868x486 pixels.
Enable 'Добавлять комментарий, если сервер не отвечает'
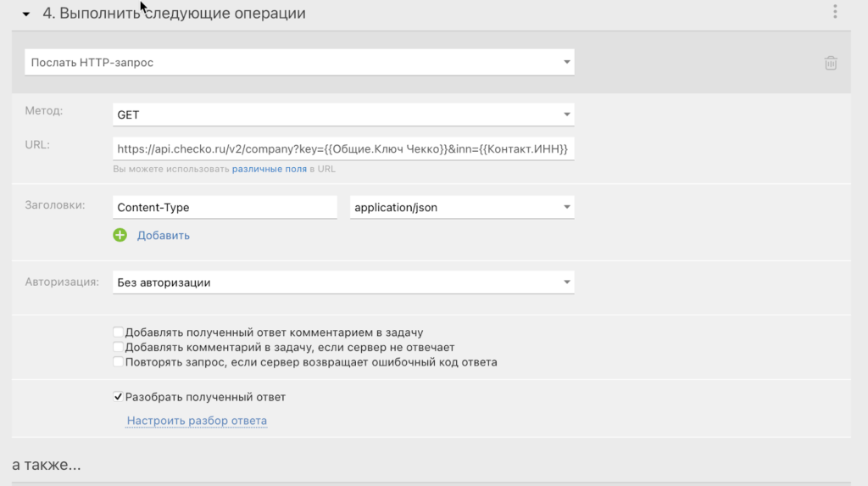click(x=119, y=347)
